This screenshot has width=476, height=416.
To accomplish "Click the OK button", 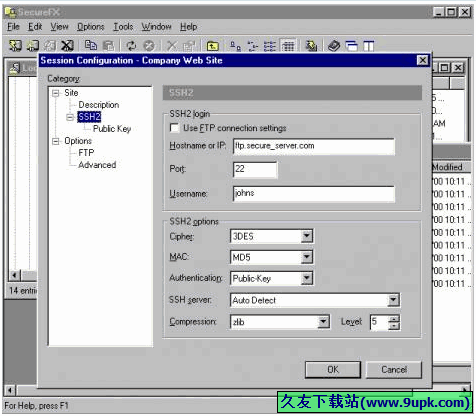I will (x=333, y=370).
